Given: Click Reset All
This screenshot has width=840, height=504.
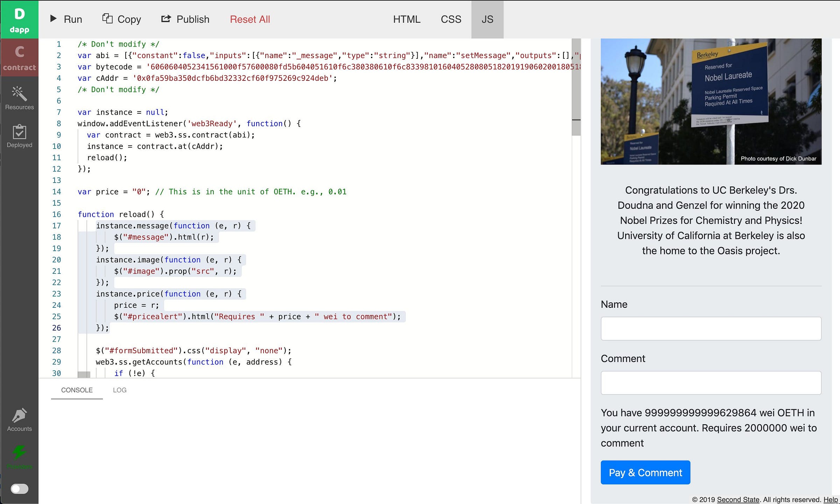Looking at the screenshot, I should [x=250, y=19].
